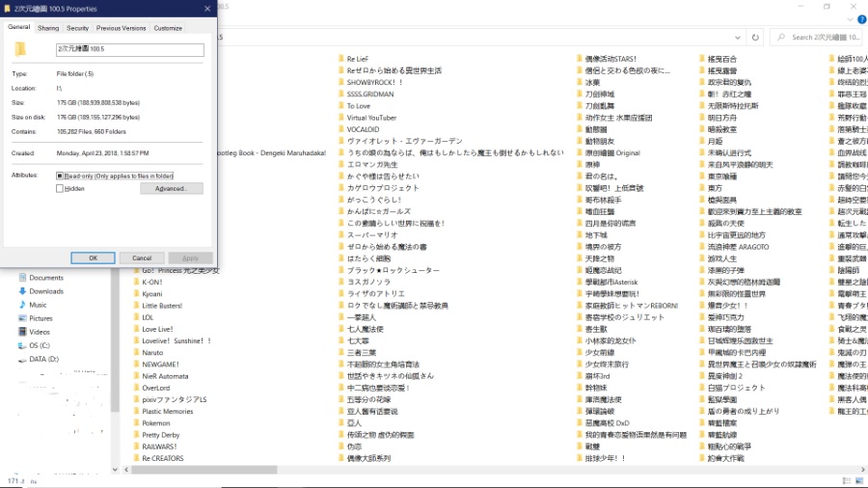
Task: Open Videos in the navigation pane
Action: (x=40, y=332)
